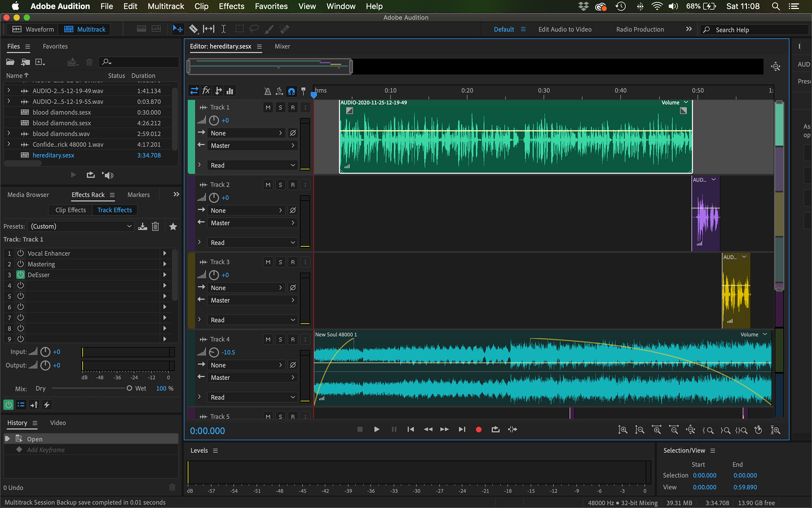Toggle power for Mastering effect

(x=20, y=264)
